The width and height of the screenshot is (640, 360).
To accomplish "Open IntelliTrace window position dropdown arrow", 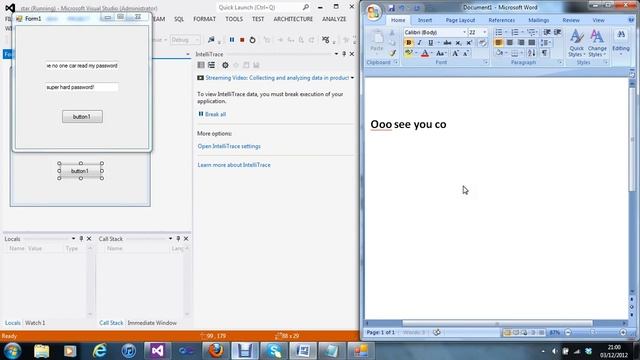I will point(336,54).
